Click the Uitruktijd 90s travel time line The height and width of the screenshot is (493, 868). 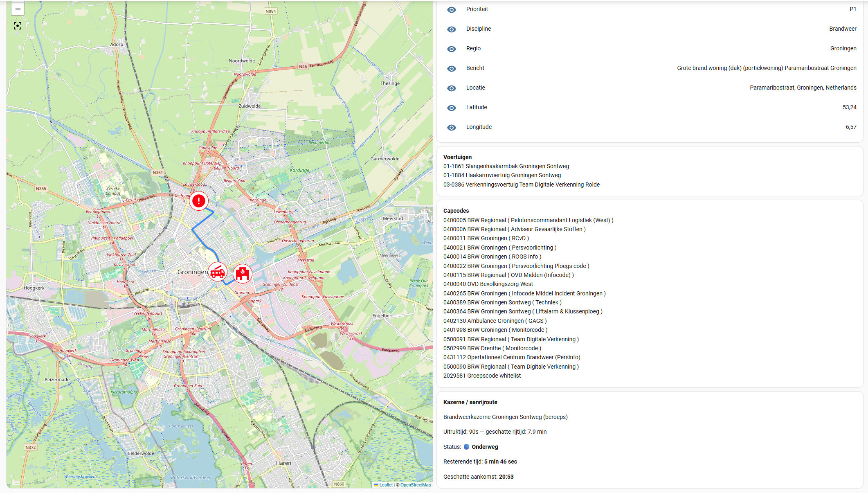pos(495,432)
